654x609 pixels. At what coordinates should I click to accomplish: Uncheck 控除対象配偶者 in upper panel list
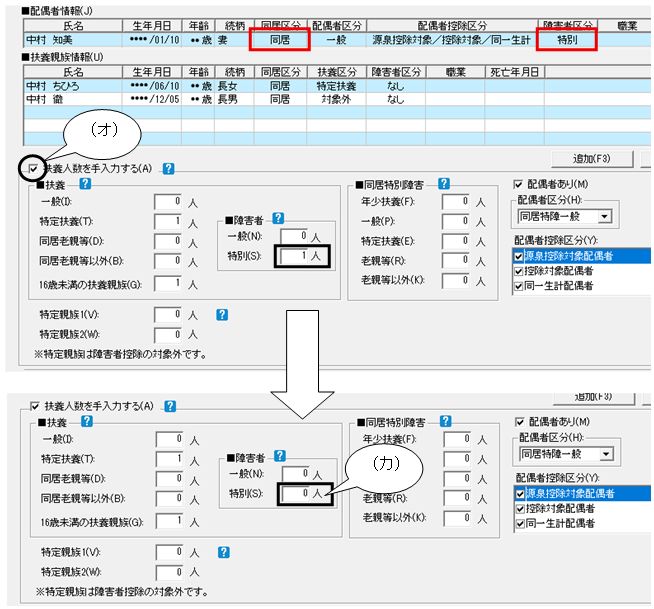(518, 271)
